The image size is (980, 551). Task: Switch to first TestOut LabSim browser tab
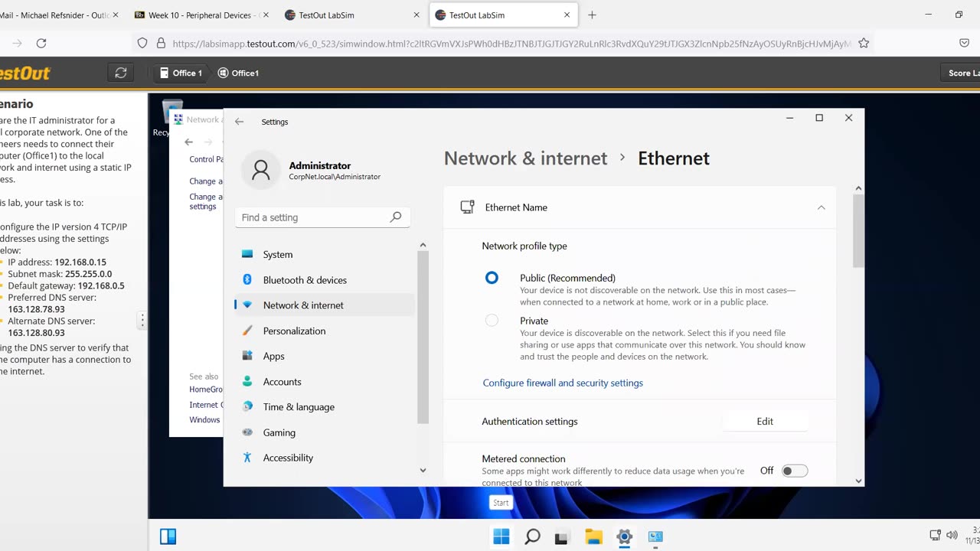click(x=351, y=15)
